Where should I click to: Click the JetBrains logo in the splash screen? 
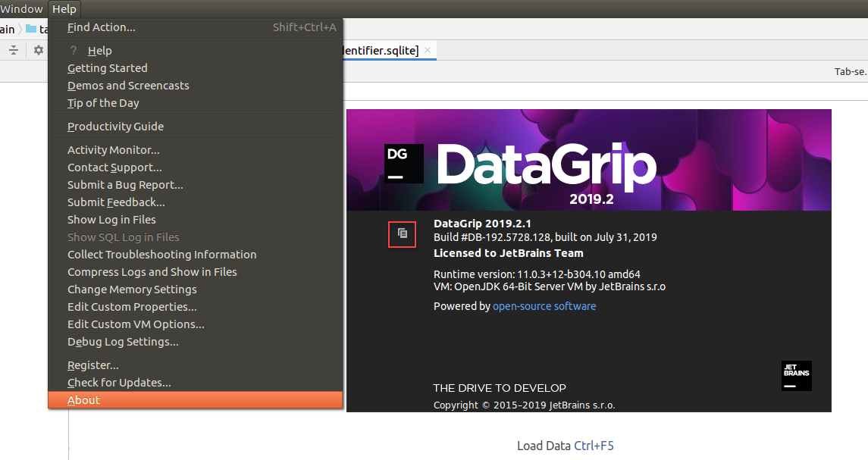[x=796, y=376]
